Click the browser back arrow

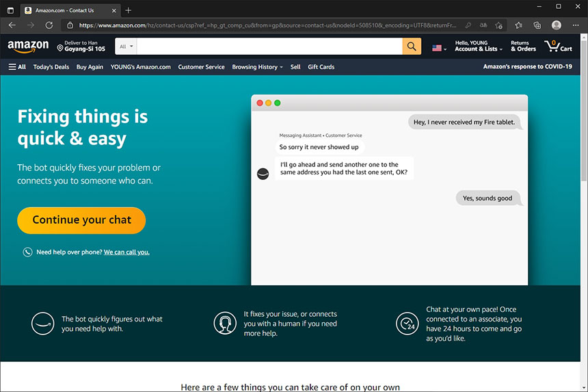tap(12, 25)
